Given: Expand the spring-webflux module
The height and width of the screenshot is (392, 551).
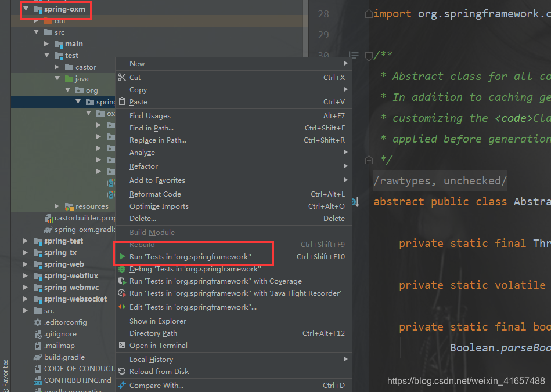Looking at the screenshot, I should coord(26,275).
